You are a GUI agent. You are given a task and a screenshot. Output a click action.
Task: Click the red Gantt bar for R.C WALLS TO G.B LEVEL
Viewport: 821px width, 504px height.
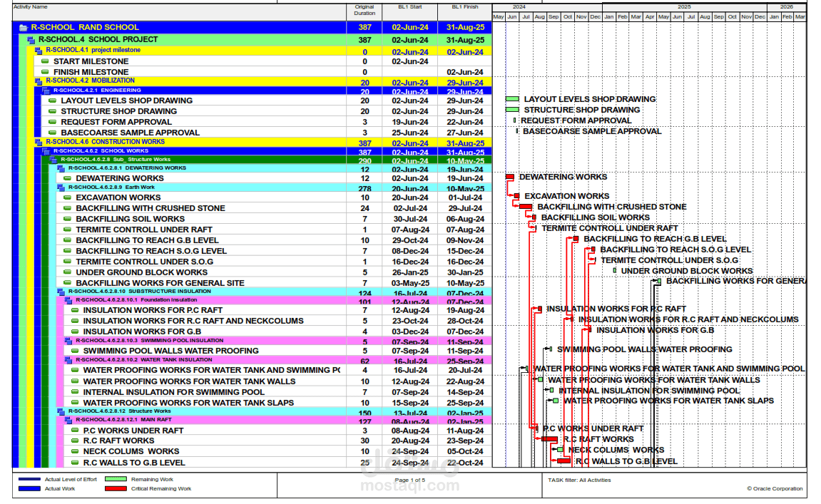(x=564, y=461)
